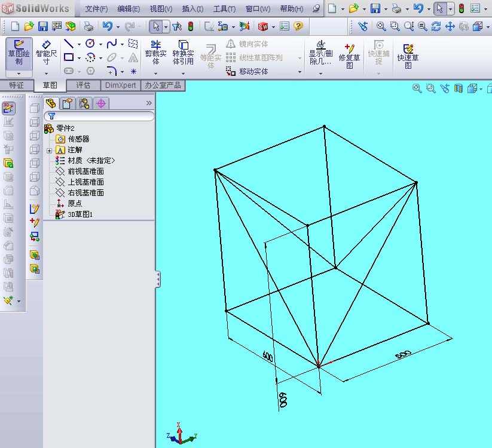Open the ConfigurationManager tab icon
The width and height of the screenshot is (492, 448).
coord(84,103)
